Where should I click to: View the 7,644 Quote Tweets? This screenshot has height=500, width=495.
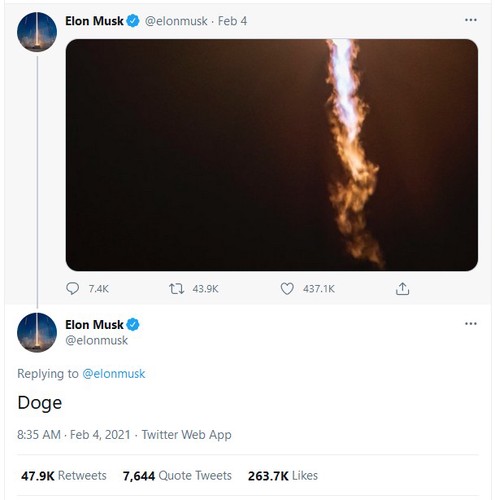pos(177,476)
